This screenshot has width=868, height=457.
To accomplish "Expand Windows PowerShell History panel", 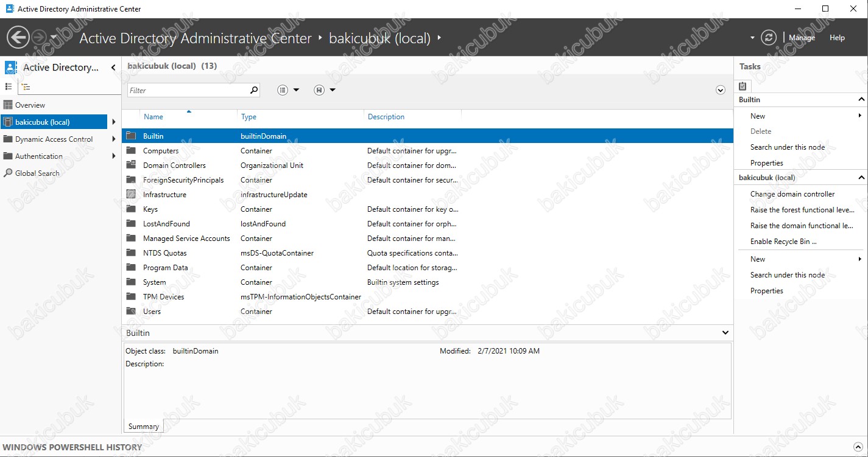I will [x=858, y=447].
